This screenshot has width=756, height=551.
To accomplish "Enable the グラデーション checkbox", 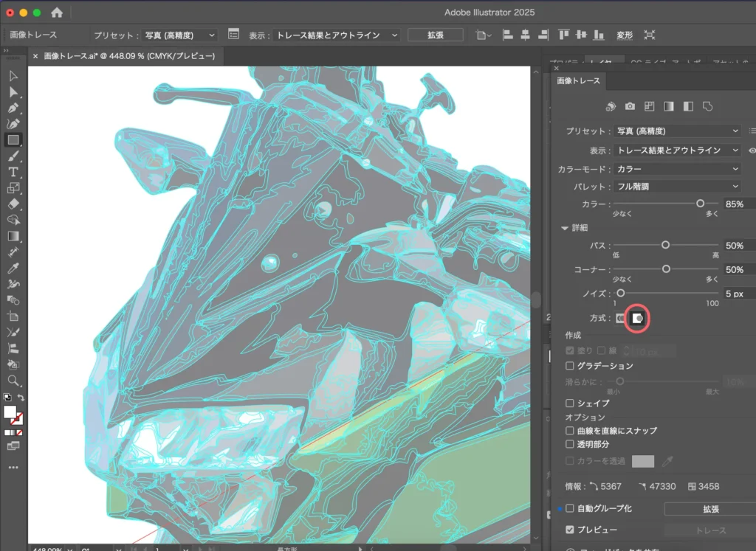I will [x=570, y=366].
